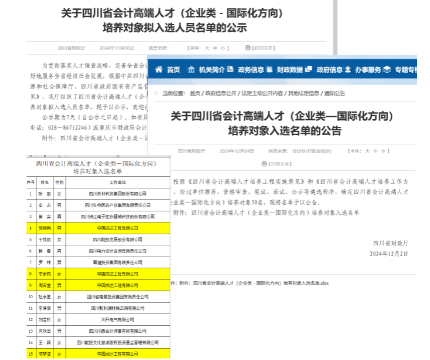Click the printer icon on the 公示 page

pos(248,48)
